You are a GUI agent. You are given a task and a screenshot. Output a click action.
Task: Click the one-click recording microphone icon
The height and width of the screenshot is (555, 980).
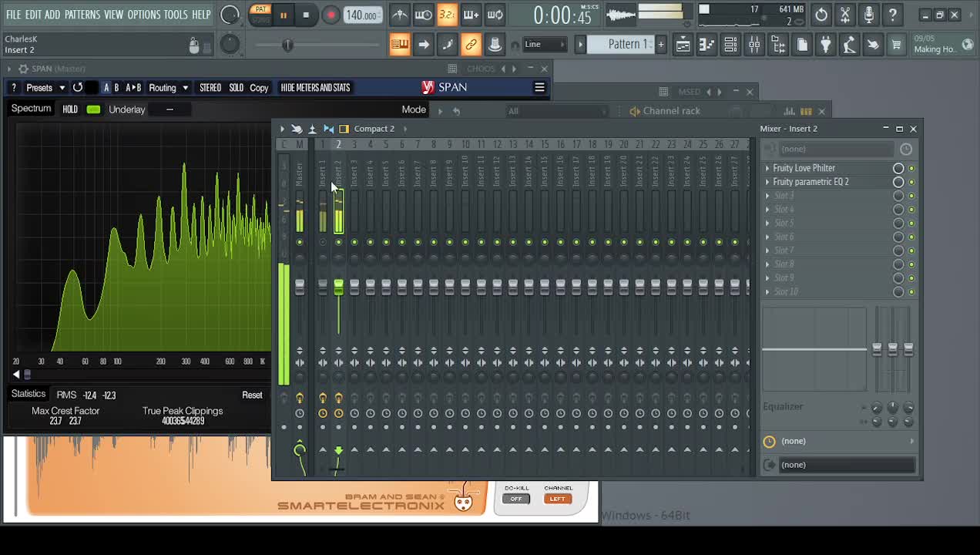coord(869,15)
